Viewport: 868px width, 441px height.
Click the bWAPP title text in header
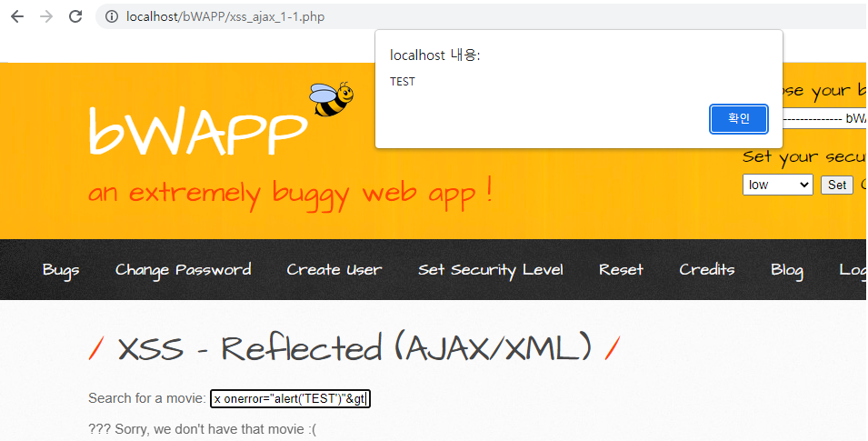pos(197,130)
